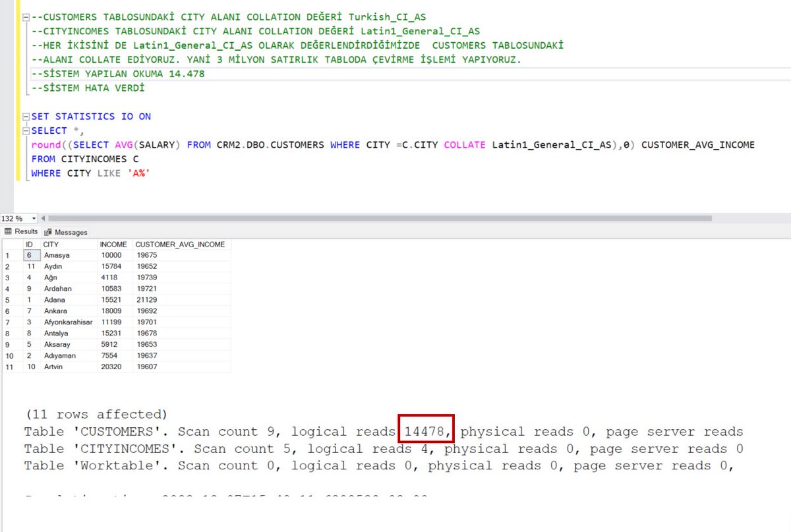Select income value 15521

tap(115, 300)
